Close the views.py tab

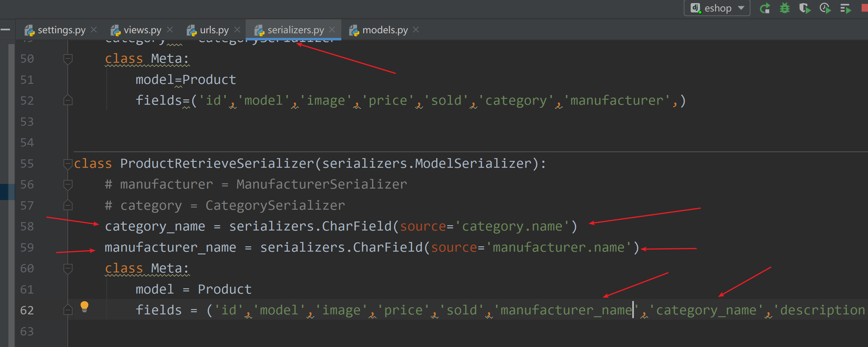(170, 30)
